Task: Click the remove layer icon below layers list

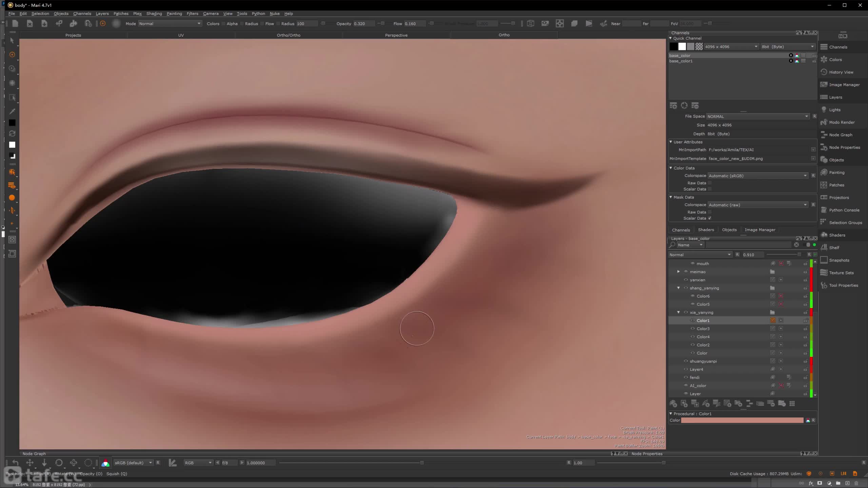Action: tap(771, 404)
